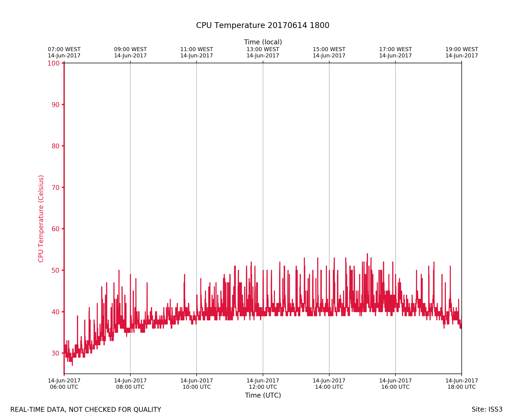
Task: Click the Time (local) top axis label
Action: [x=263, y=42]
